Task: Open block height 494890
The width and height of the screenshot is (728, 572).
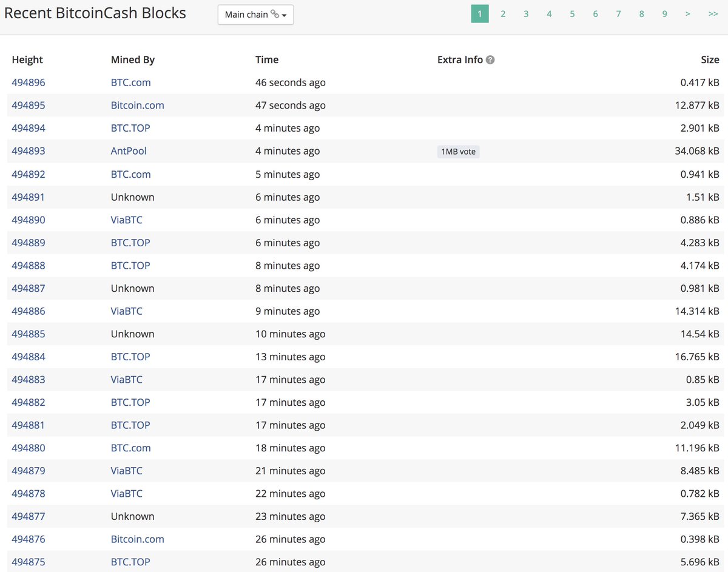Action: [x=29, y=220]
